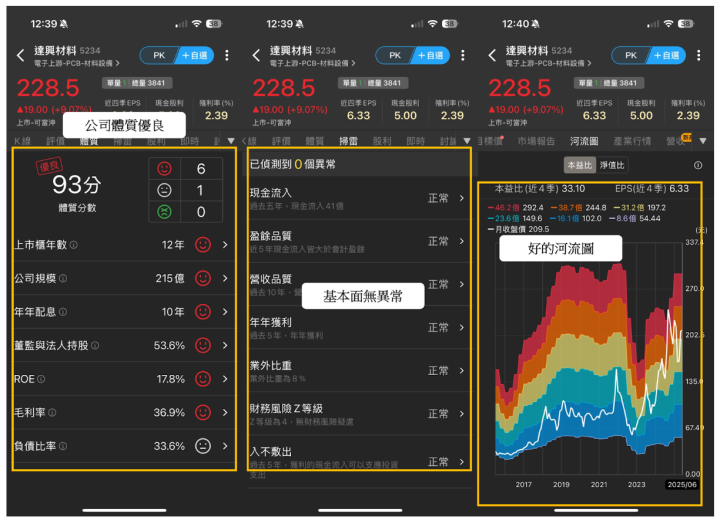This screenshot has height=527, width=720.
Task: Tap the 優良 stamp above 93分
Action: pos(49,166)
